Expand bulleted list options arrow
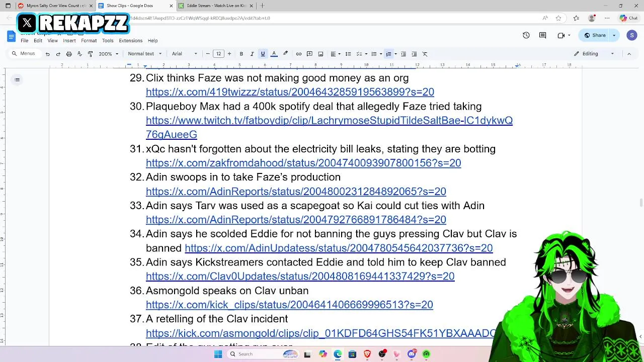The width and height of the screenshot is (644, 362). click(380, 54)
